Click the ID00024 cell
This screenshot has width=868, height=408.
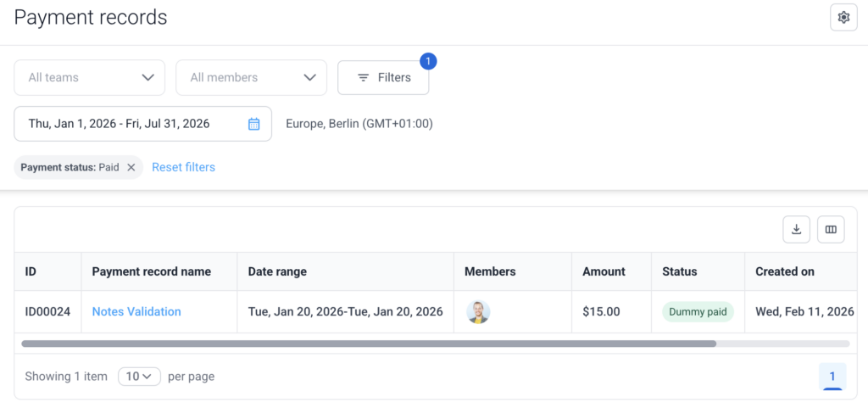tap(47, 311)
